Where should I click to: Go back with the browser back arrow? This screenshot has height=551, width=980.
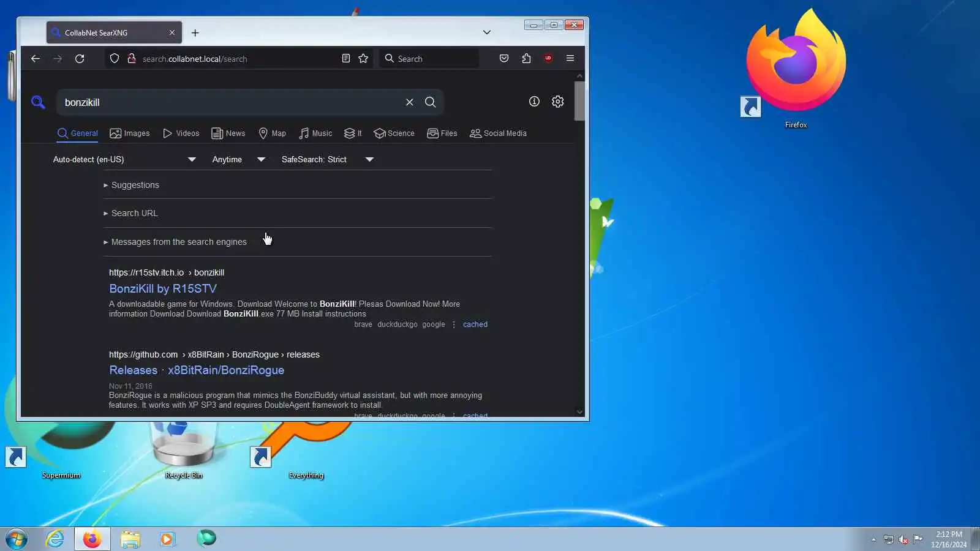35,59
